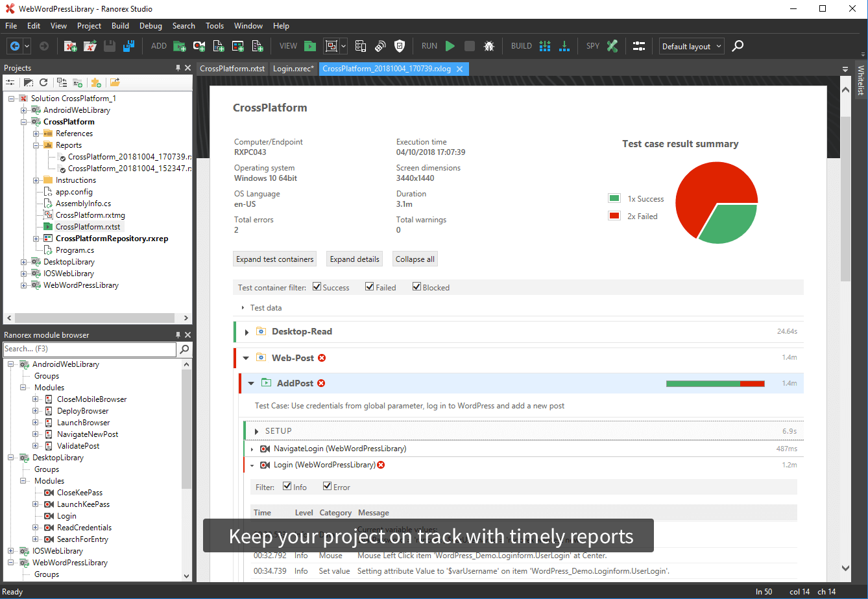
Task: Add a new module group icon
Action: coord(258,46)
